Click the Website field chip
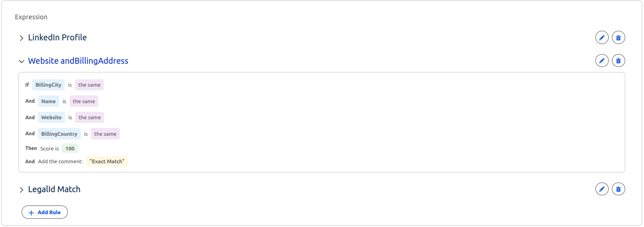Screen dimensions: 644x227 pyautogui.click(x=51, y=117)
